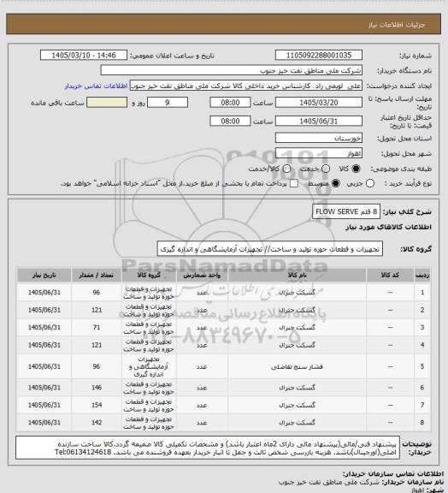The image size is (448, 493).
Task: Click the 8 قلم FLOW SERVE description box
Action: 346,211
